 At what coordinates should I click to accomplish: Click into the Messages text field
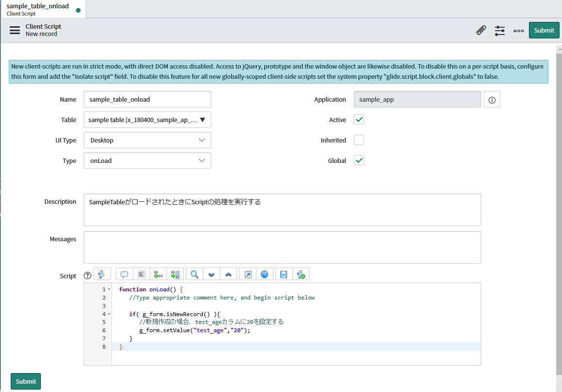tap(282, 247)
